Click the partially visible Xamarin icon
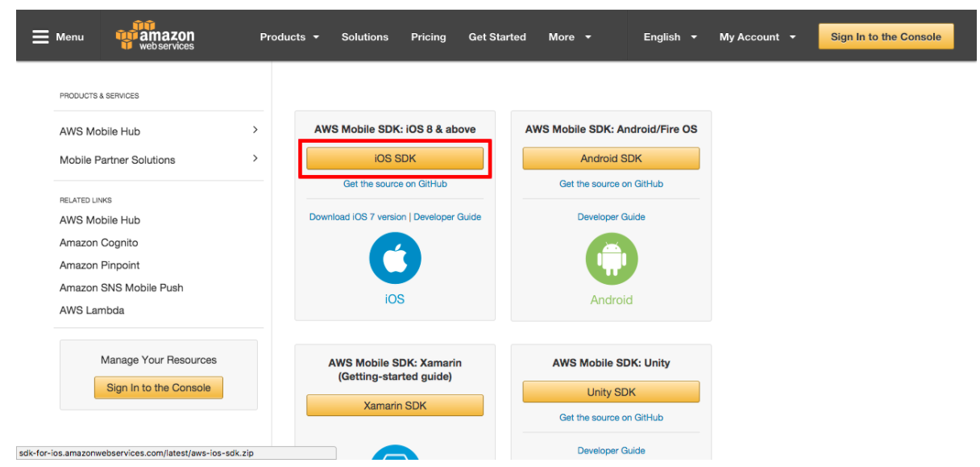This screenshot has width=980, height=467. [x=395, y=455]
